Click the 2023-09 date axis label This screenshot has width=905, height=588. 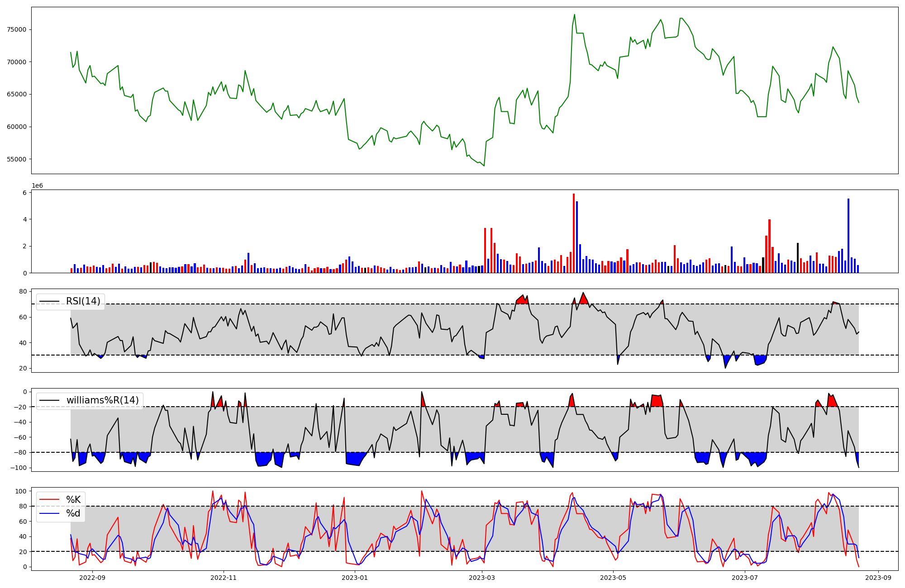click(x=878, y=578)
